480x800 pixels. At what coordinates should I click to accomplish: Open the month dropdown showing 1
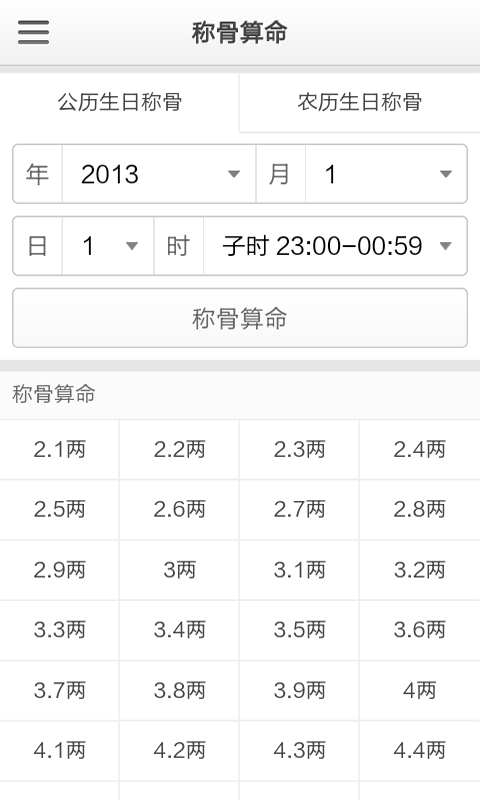point(386,174)
